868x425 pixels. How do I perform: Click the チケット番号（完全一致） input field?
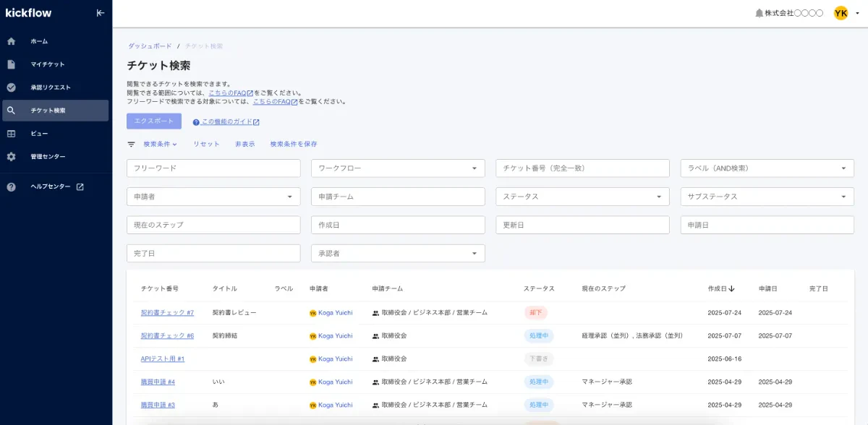tap(582, 168)
